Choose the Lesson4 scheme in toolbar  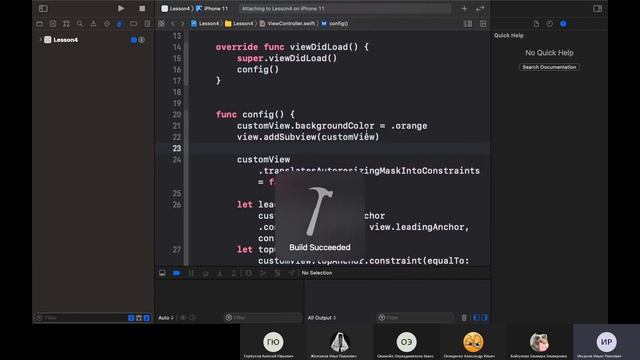tap(176, 8)
